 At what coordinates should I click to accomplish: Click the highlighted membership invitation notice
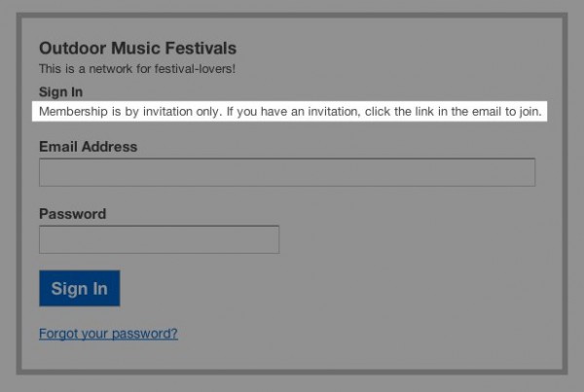point(290,111)
